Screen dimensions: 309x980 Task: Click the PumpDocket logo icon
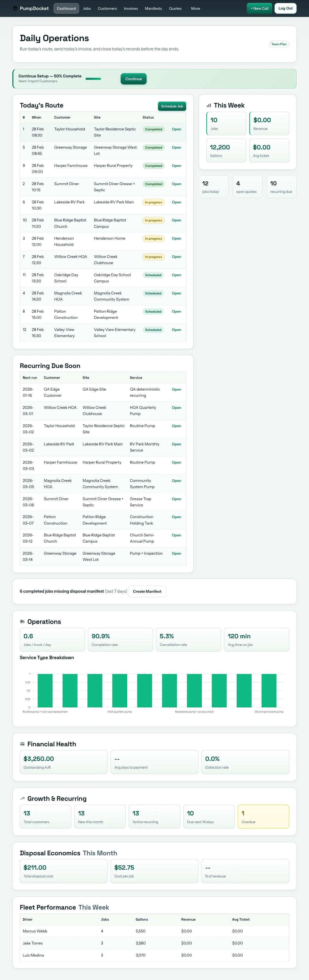(x=15, y=8)
